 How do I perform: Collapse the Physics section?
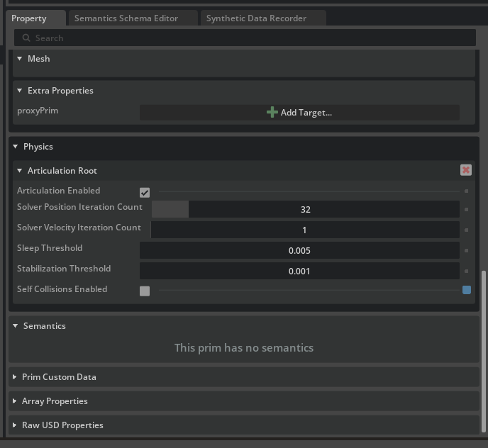[x=16, y=147]
